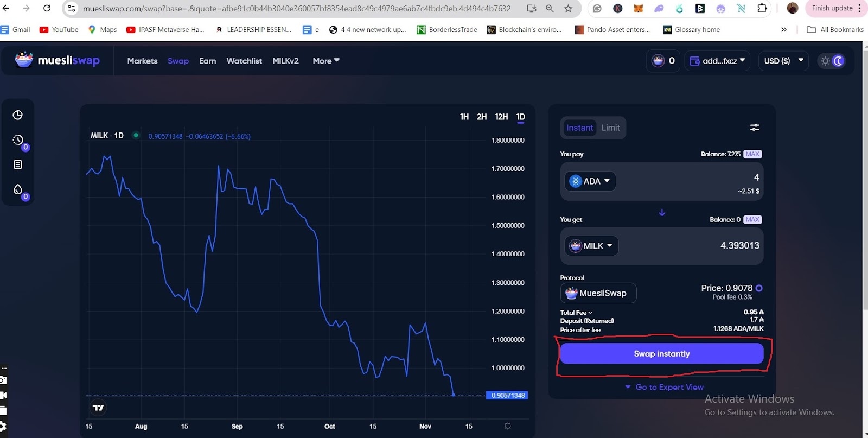Open swap settings slider icon
Image resolution: width=868 pixels, height=438 pixels.
[x=755, y=127]
